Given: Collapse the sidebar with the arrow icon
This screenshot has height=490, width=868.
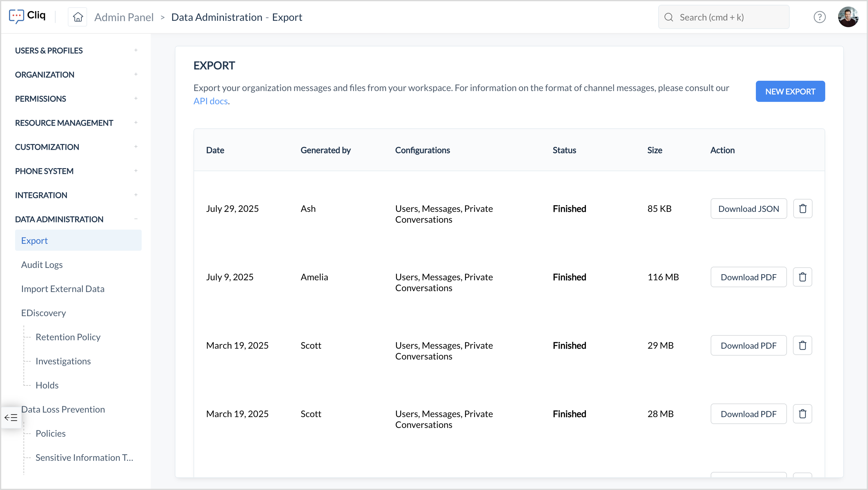Looking at the screenshot, I should coord(11,418).
